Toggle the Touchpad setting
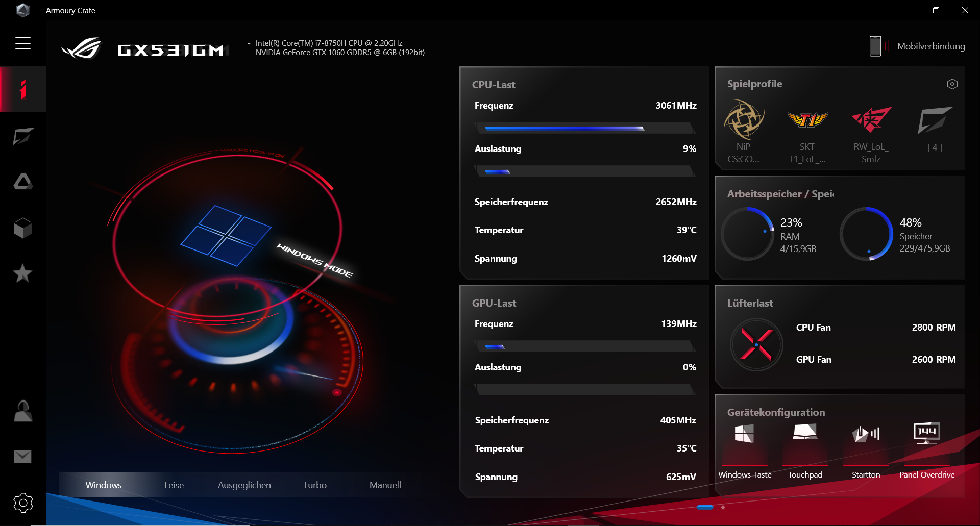This screenshot has width=980, height=526. [x=805, y=450]
